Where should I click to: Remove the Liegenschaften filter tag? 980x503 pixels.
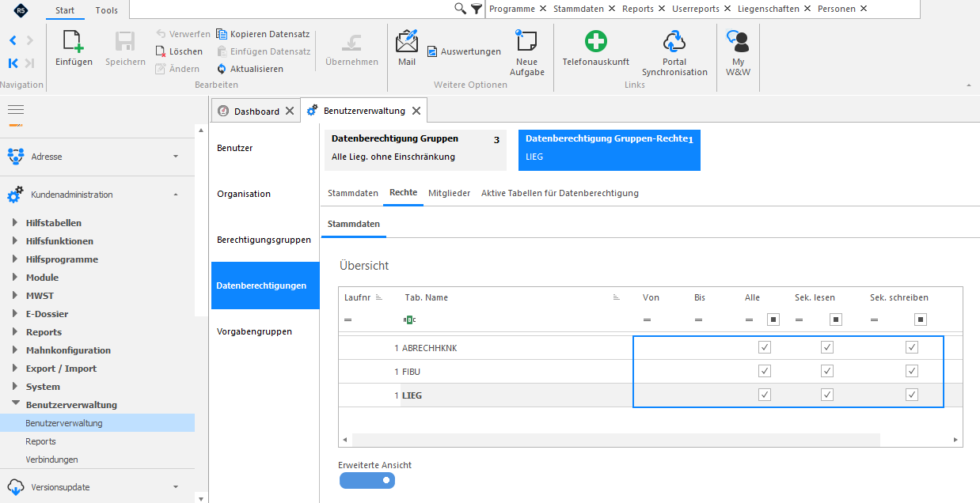pyautogui.click(x=807, y=9)
